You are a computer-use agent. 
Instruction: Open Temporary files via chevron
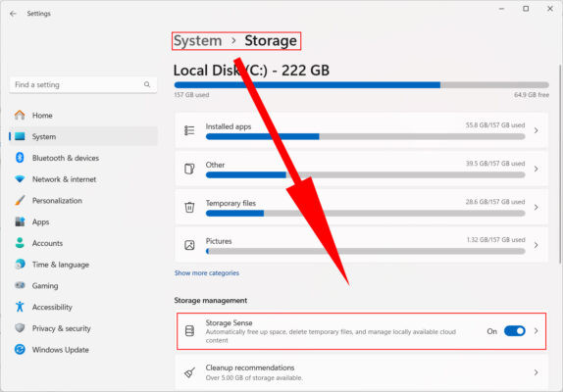coord(537,207)
